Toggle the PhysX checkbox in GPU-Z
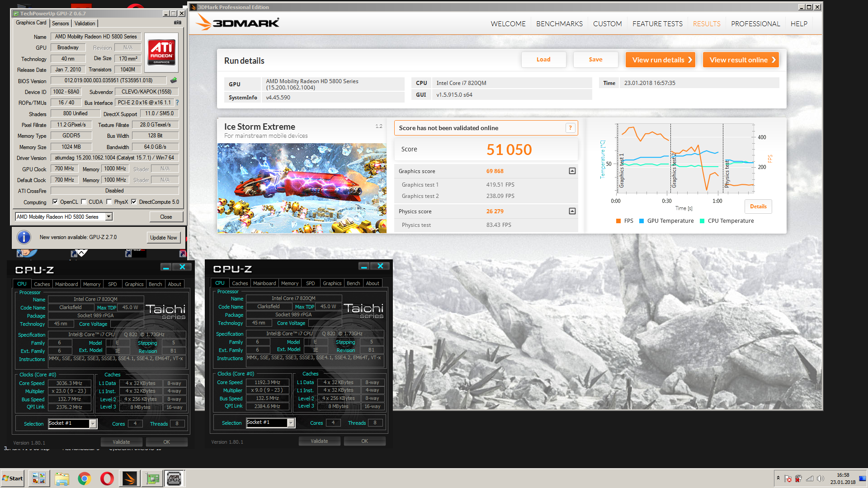 tap(109, 202)
